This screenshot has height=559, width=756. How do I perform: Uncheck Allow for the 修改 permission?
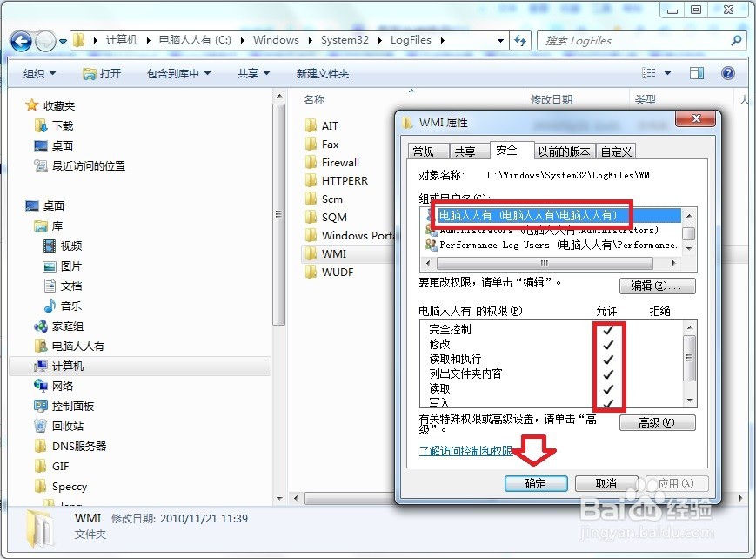coord(609,343)
